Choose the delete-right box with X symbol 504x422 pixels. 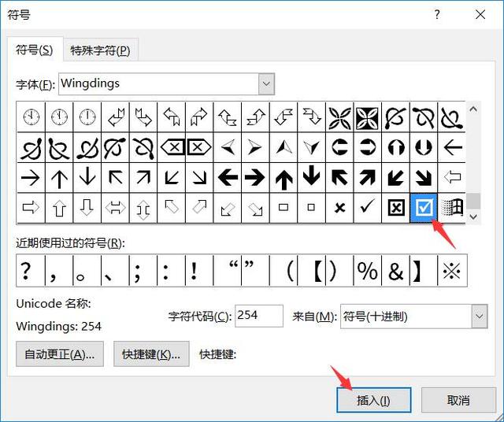point(199,147)
